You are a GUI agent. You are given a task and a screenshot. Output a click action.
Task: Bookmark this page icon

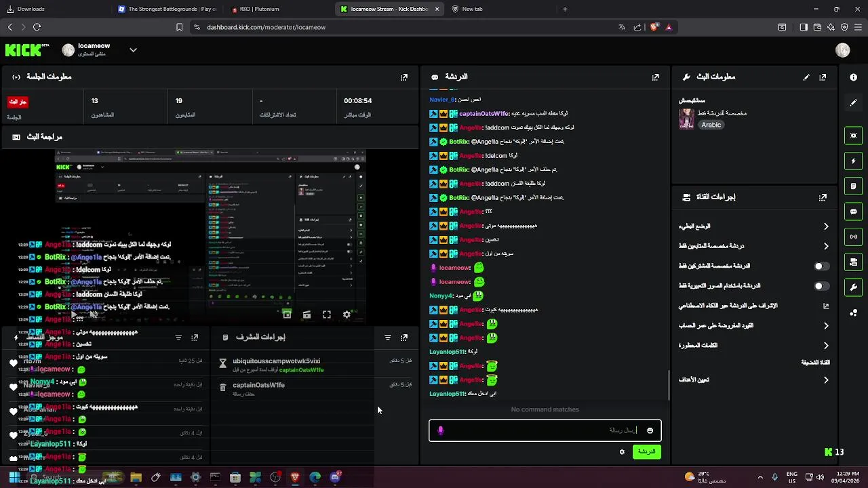[x=179, y=27]
